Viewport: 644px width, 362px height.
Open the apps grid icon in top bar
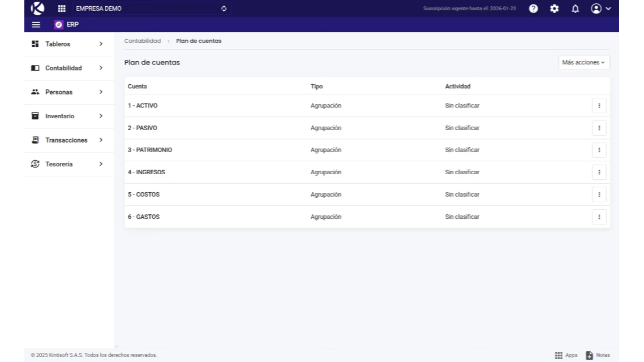(x=62, y=8)
